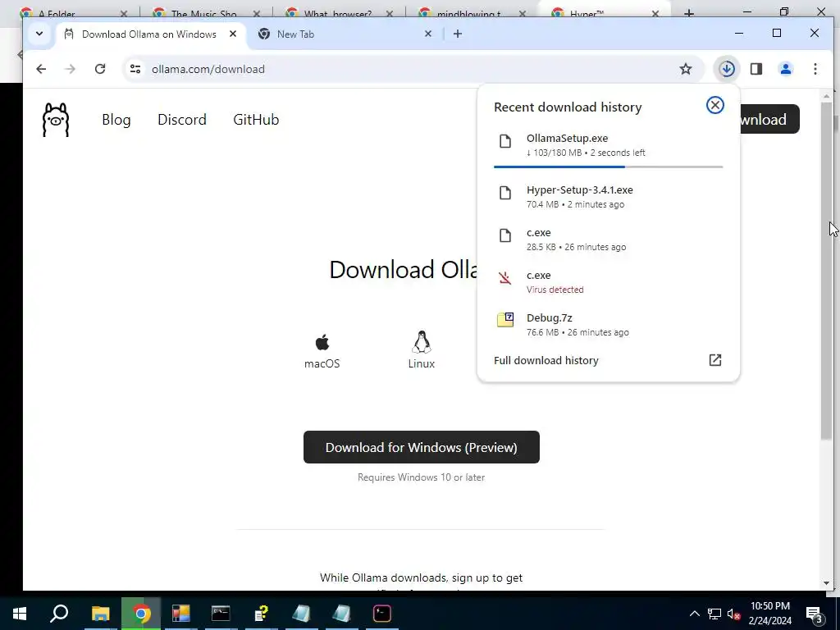Open the Hyper terminal taskbar icon
This screenshot has width=840, height=630.
382,614
